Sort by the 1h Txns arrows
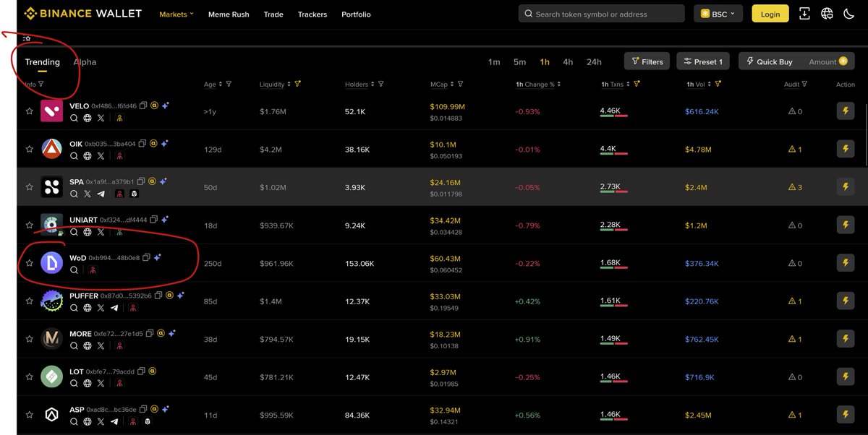The image size is (868, 435). [x=628, y=85]
